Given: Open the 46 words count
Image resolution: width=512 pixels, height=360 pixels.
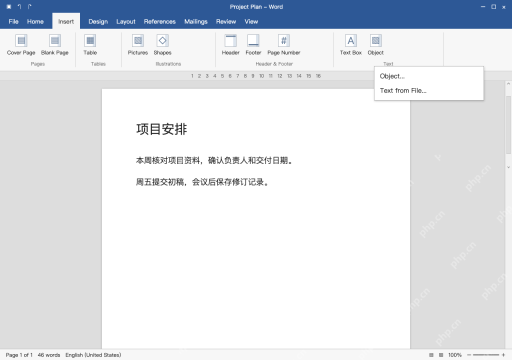Looking at the screenshot, I should click(49, 355).
